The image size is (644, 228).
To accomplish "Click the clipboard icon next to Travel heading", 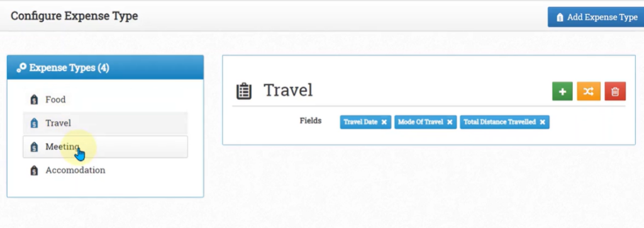I will (x=244, y=91).
